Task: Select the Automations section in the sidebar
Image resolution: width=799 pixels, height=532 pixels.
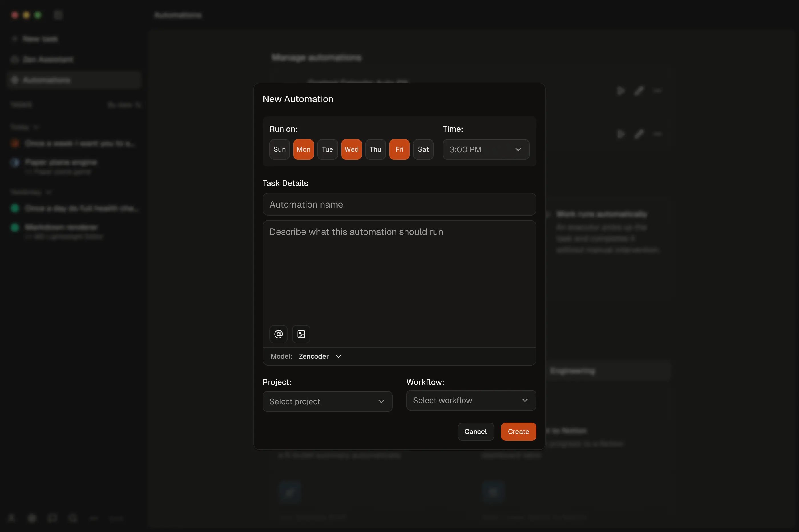Action: (x=46, y=80)
